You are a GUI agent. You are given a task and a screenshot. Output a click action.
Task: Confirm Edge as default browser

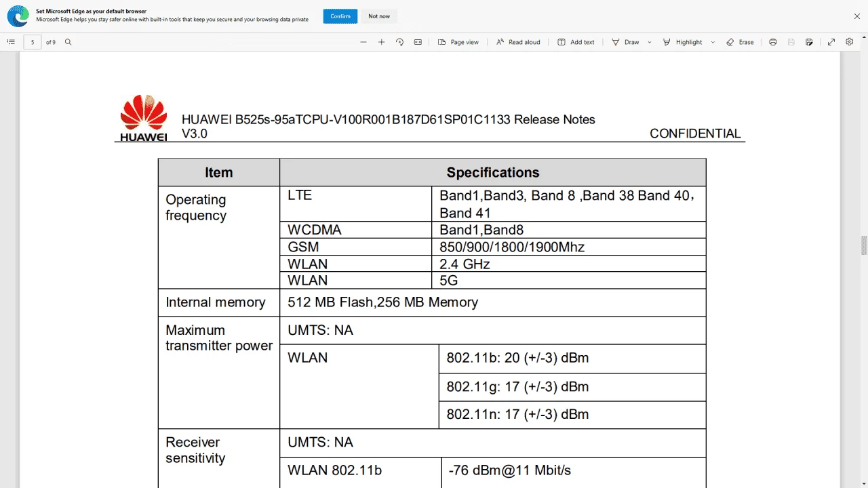[x=340, y=16]
